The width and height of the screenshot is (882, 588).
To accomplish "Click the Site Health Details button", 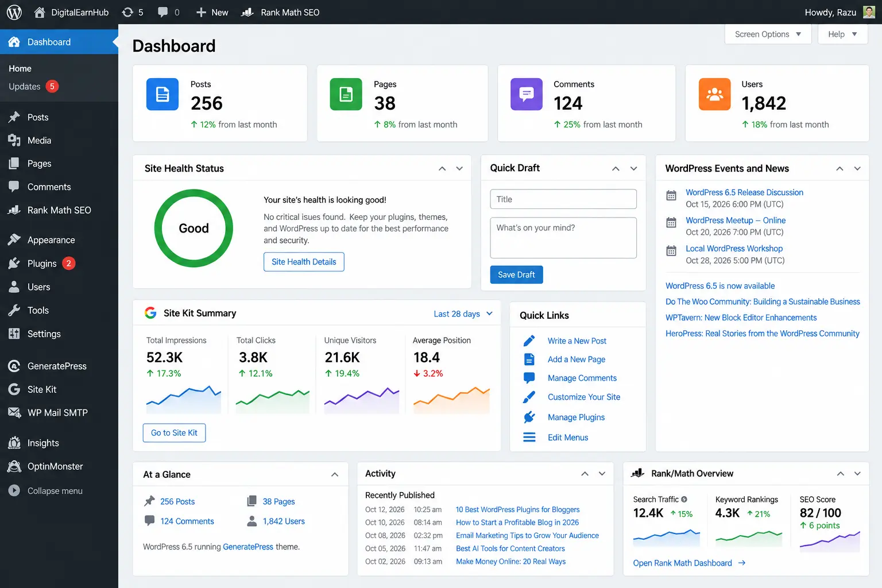I will click(304, 262).
